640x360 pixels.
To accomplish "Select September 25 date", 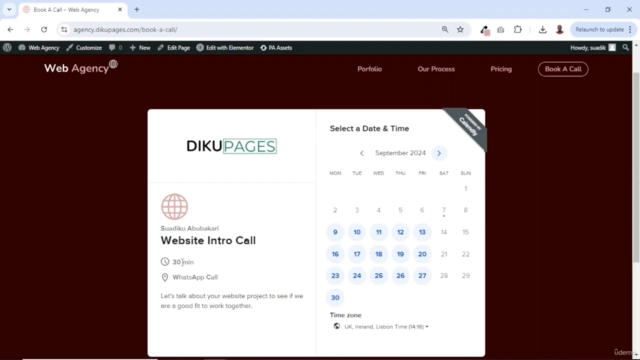I will [x=379, y=276].
